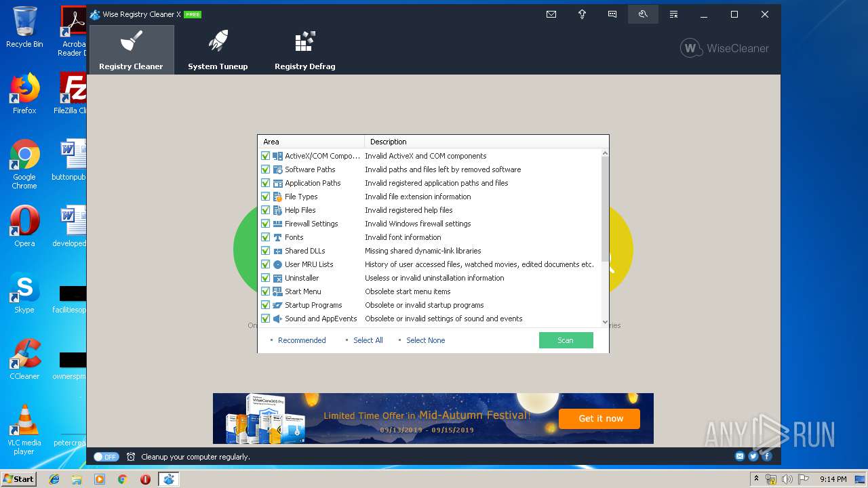Click the WiseCleaner logo

(724, 48)
